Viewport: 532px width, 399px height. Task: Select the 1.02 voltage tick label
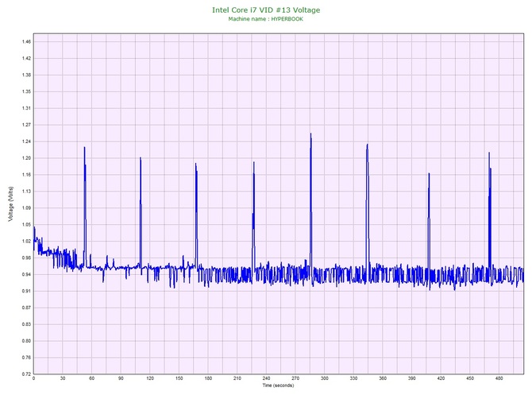tap(26, 242)
